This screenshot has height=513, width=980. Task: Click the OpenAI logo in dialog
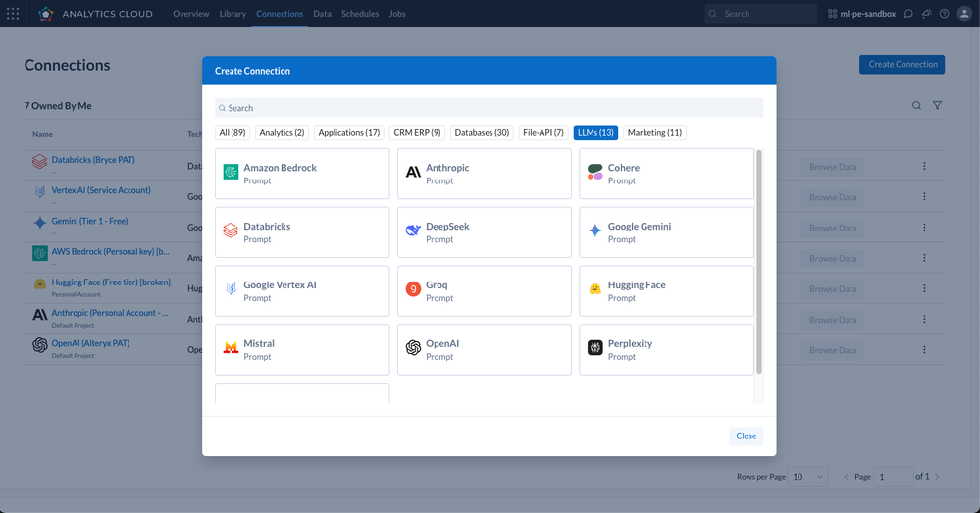(x=413, y=347)
